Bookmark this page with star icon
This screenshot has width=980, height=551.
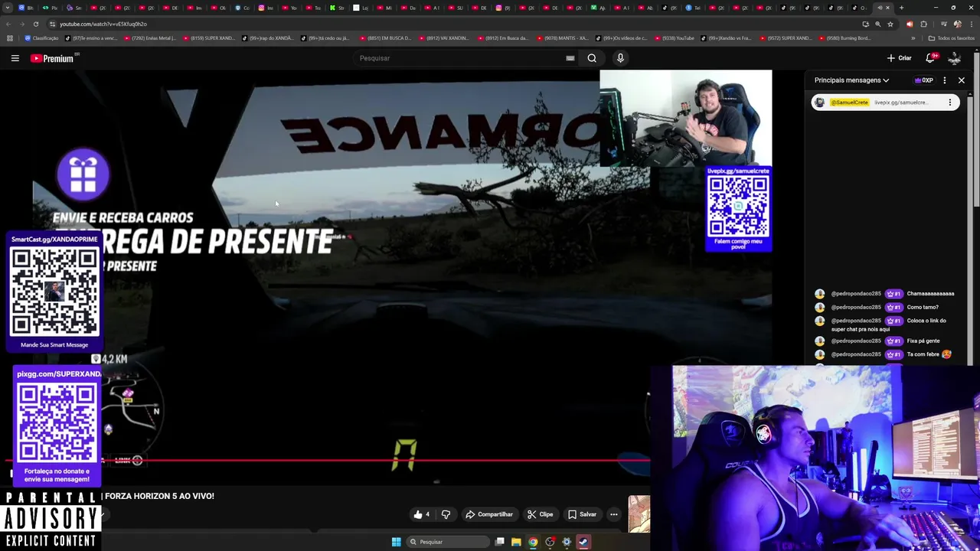pyautogui.click(x=890, y=24)
